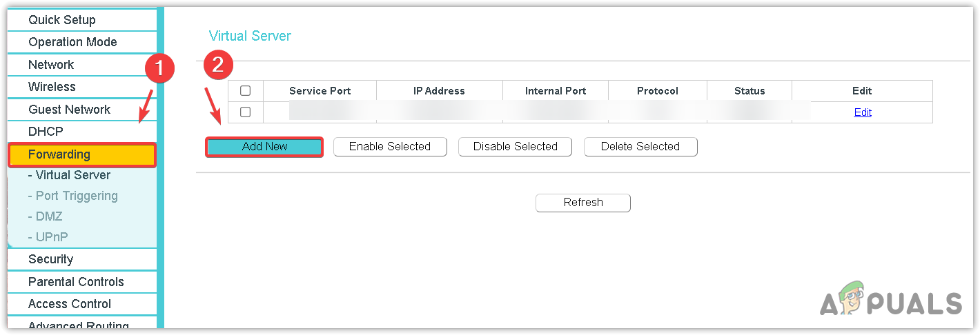Open the DHCP menu
Image resolution: width=980 pixels, height=335 pixels.
coord(46,132)
